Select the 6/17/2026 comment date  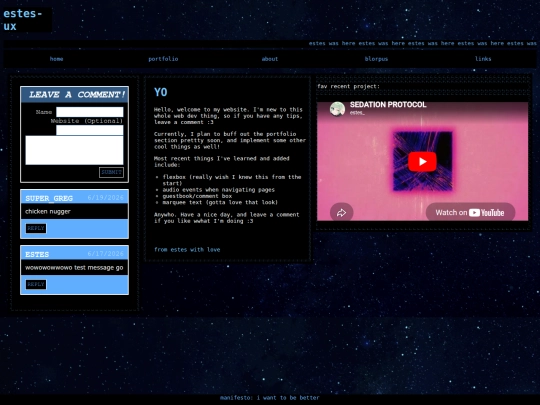click(x=105, y=254)
